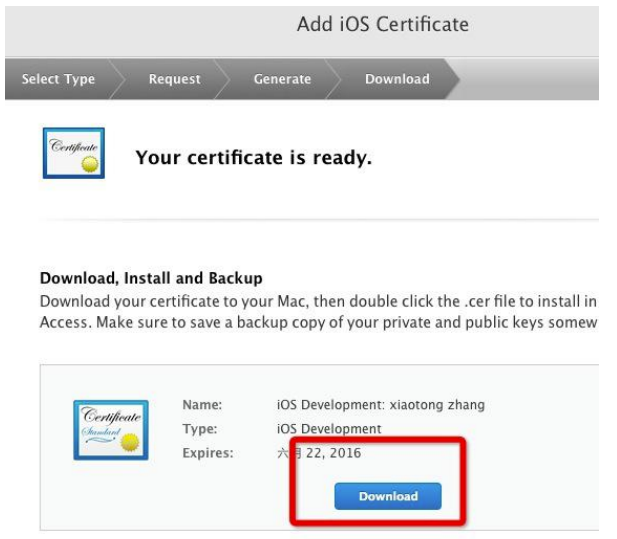Click the 'Expires:' label

click(208, 453)
